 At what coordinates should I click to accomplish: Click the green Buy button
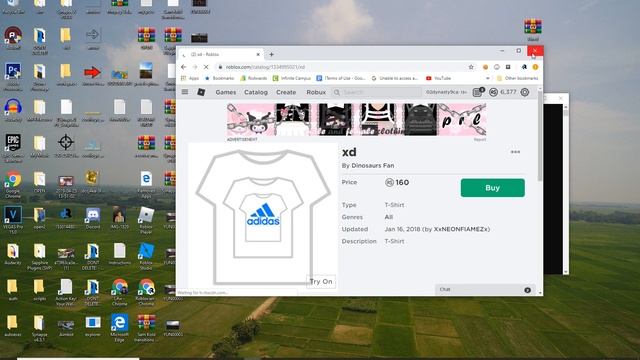(492, 188)
